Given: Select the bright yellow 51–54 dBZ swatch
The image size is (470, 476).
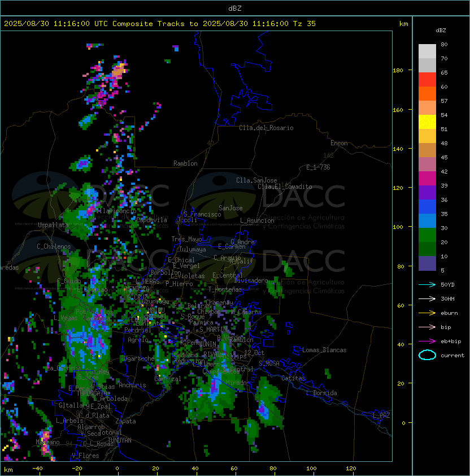Looking at the screenshot, I should click(x=427, y=122).
